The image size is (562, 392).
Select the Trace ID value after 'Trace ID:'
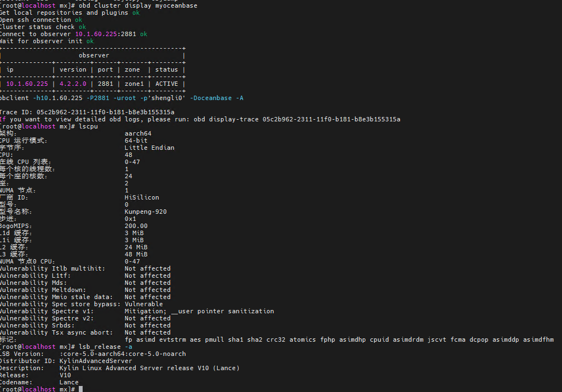pos(106,113)
